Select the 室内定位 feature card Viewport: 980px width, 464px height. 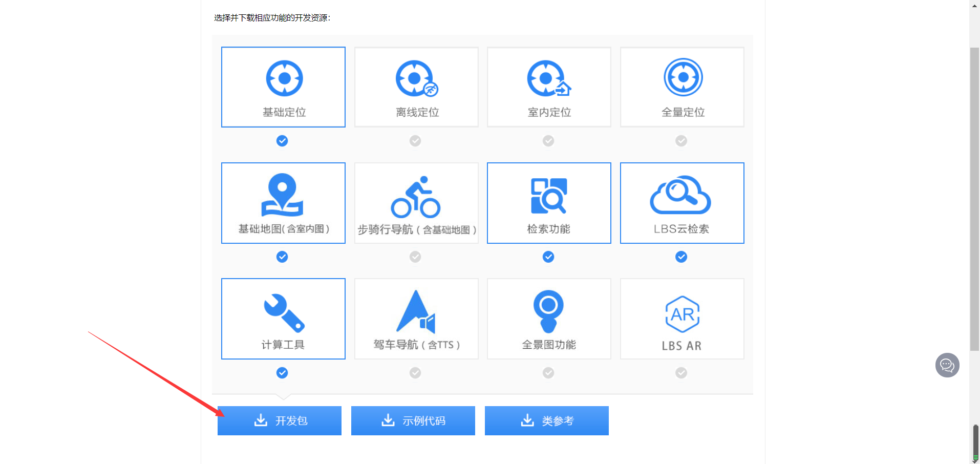click(549, 87)
